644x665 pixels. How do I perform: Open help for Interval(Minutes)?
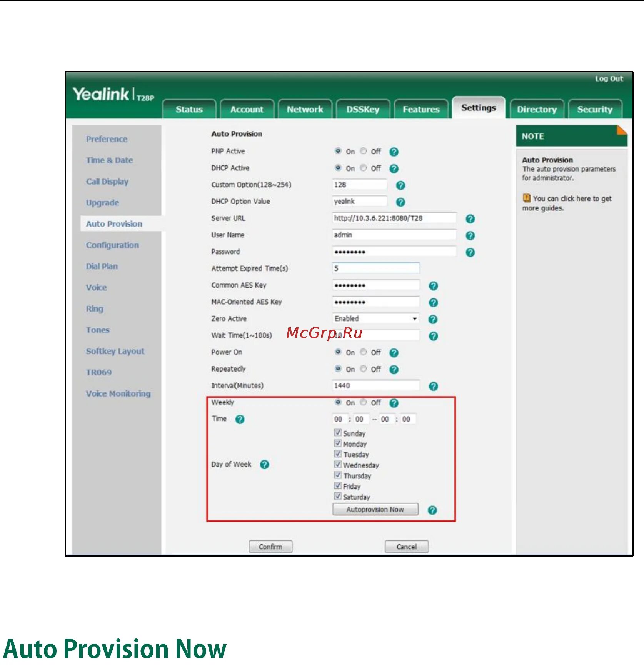coord(433,386)
